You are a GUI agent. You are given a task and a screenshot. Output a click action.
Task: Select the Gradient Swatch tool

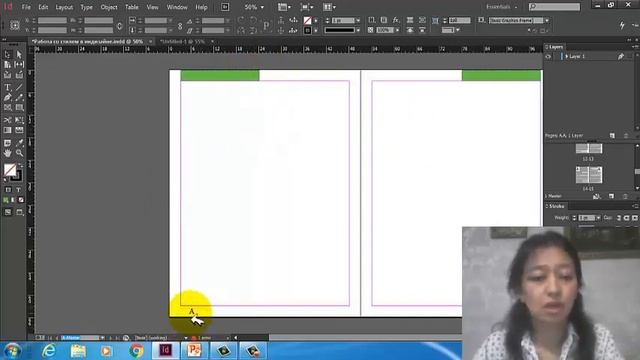click(x=8, y=130)
